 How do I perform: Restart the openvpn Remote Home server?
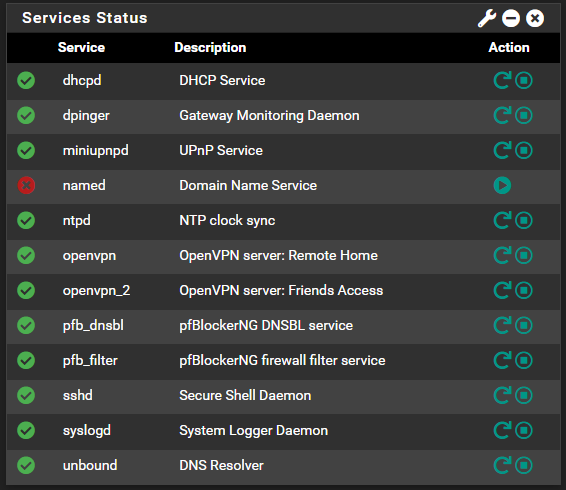pyautogui.click(x=502, y=255)
